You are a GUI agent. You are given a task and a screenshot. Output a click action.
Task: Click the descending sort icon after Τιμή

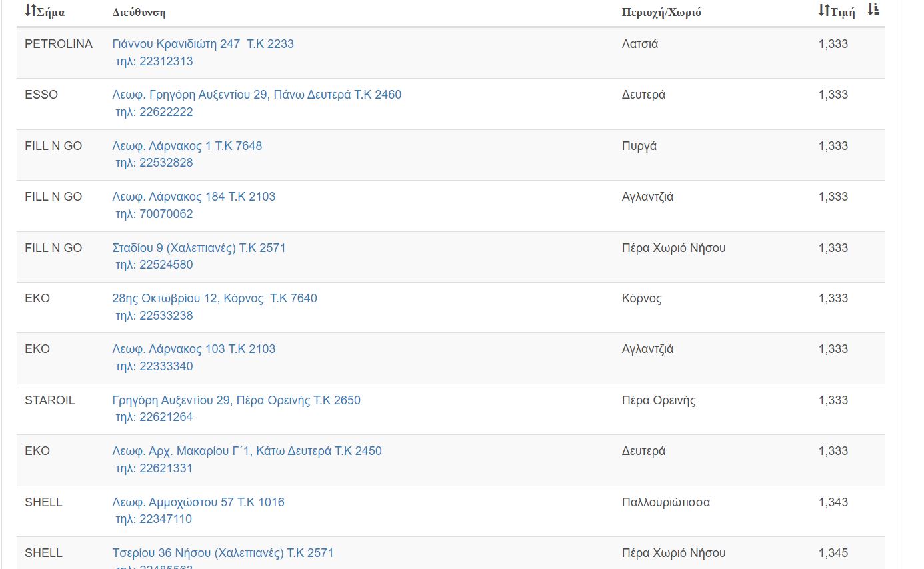pyautogui.click(x=873, y=10)
